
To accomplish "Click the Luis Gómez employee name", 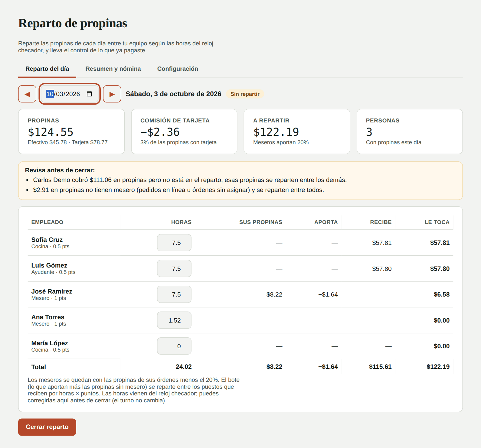I will 49,265.
